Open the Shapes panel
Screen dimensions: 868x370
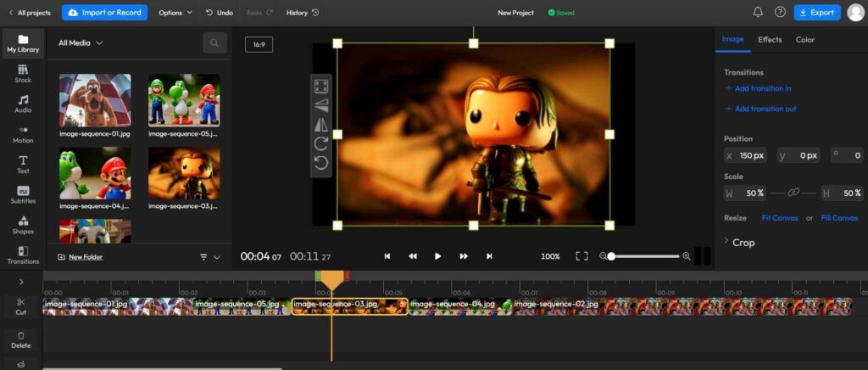click(23, 226)
